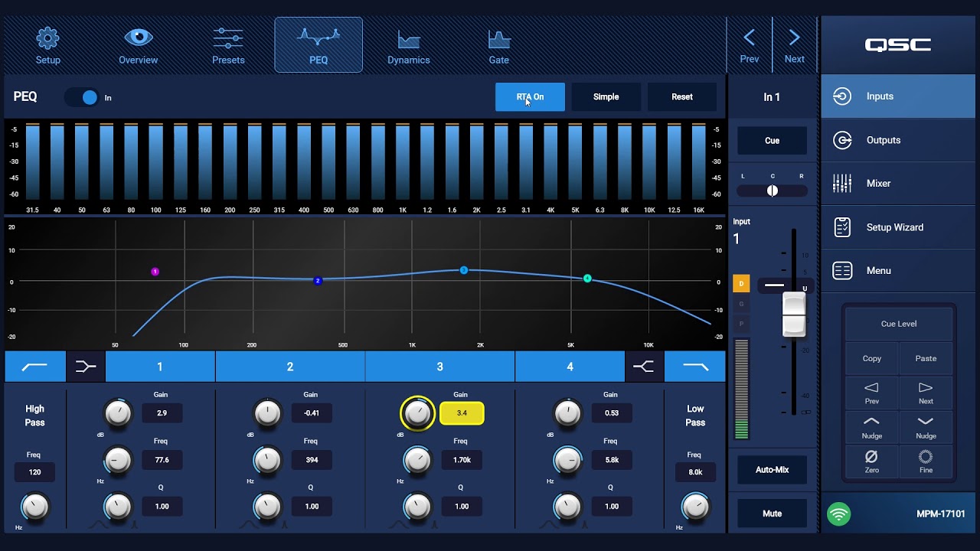The width and height of the screenshot is (980, 551).
Task: Select purple EQ node 1 on graph
Action: 155,272
